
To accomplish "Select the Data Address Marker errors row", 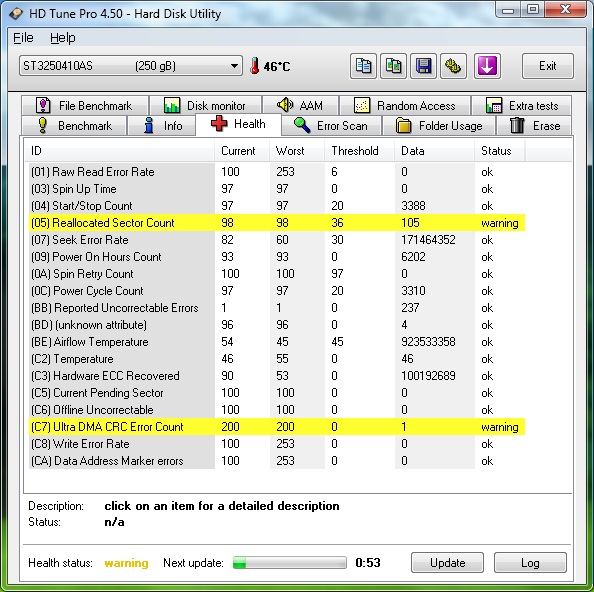I will [x=277, y=461].
